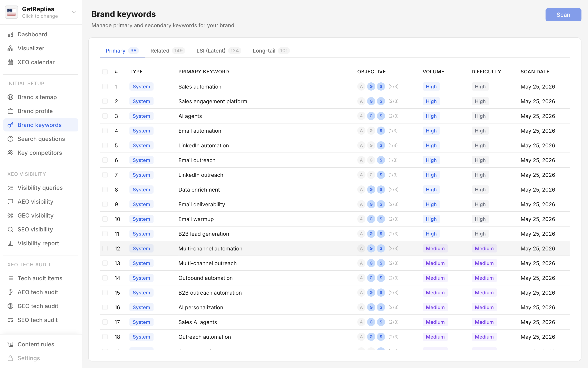Image resolution: width=588 pixels, height=368 pixels.
Task: Click the PRIMARY KEYWORD column header
Action: point(204,72)
